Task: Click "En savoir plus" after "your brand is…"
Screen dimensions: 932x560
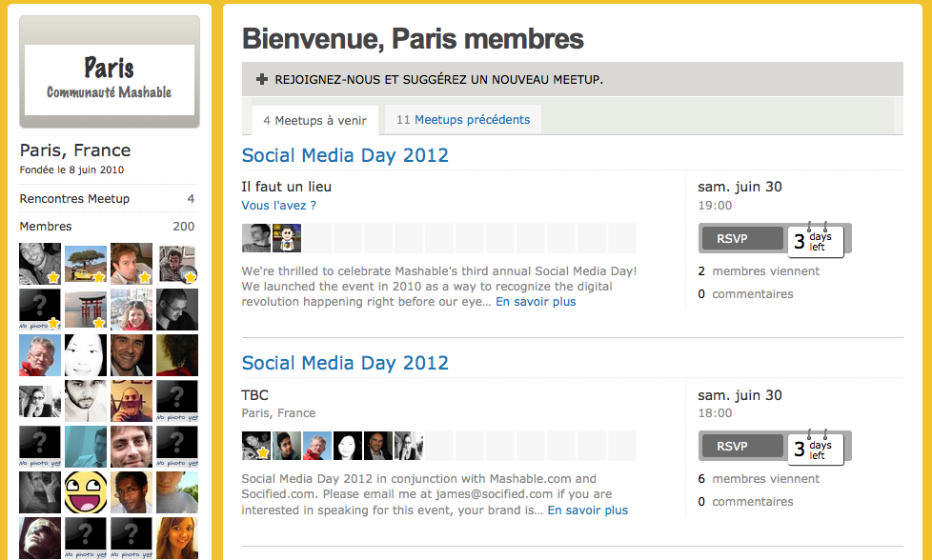Action: pyautogui.click(x=587, y=510)
